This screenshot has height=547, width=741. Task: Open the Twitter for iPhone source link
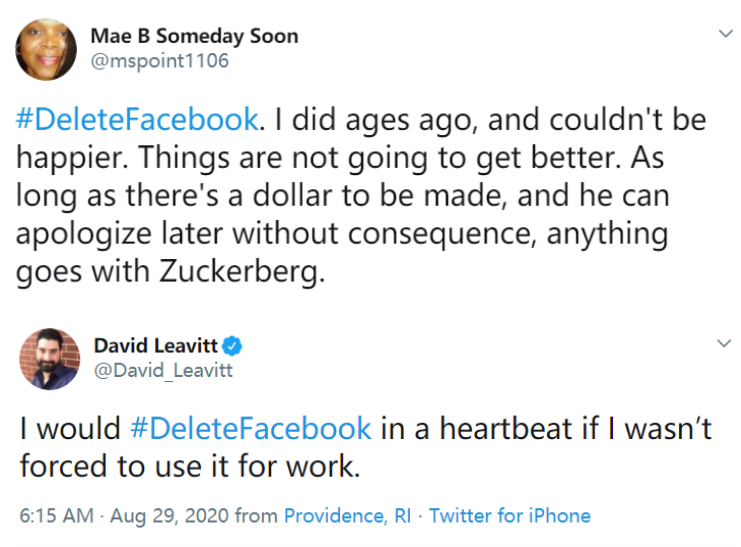point(510,516)
